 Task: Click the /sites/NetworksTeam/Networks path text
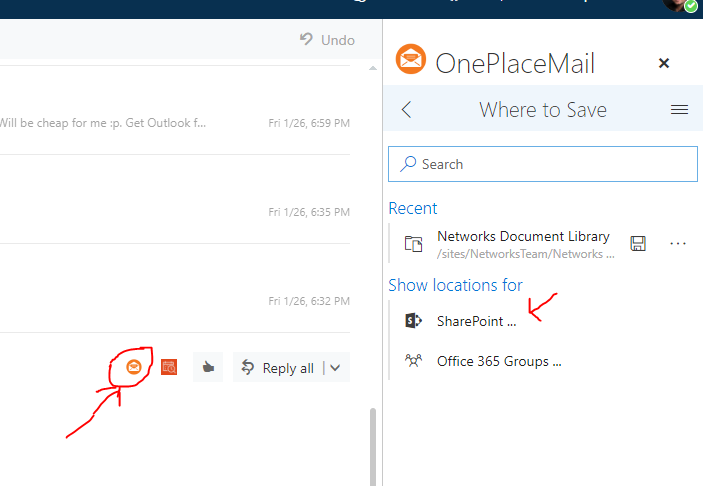(525, 254)
